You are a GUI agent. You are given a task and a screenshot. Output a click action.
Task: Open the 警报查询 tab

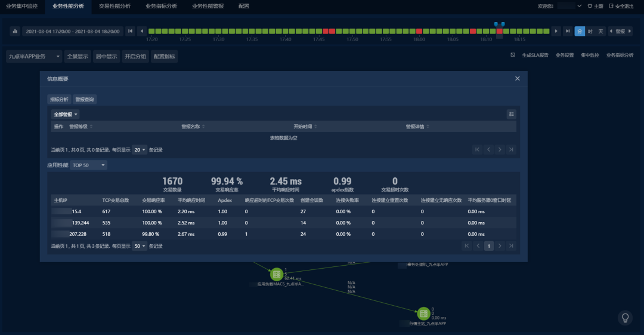(85, 100)
